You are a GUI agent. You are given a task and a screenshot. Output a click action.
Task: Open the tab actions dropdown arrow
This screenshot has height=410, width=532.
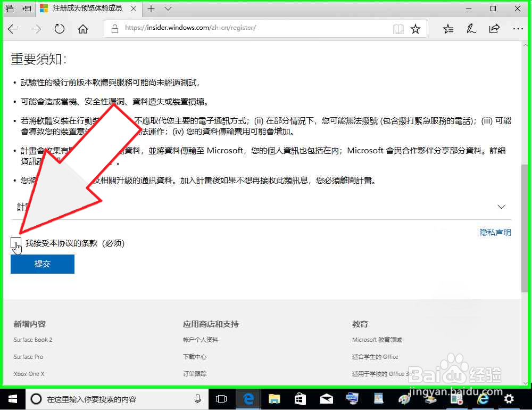(168, 9)
